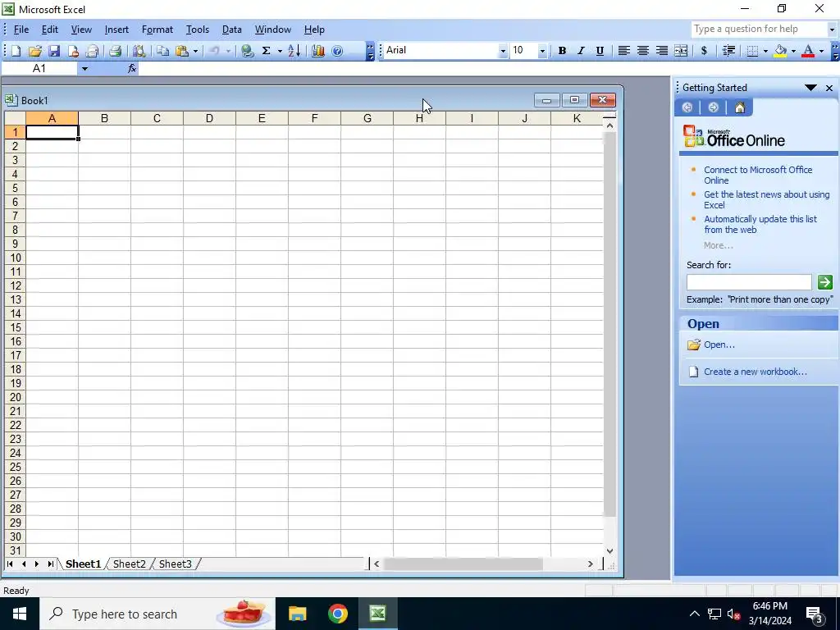Click the Search for input field
The height and width of the screenshot is (630, 840).
coord(749,282)
